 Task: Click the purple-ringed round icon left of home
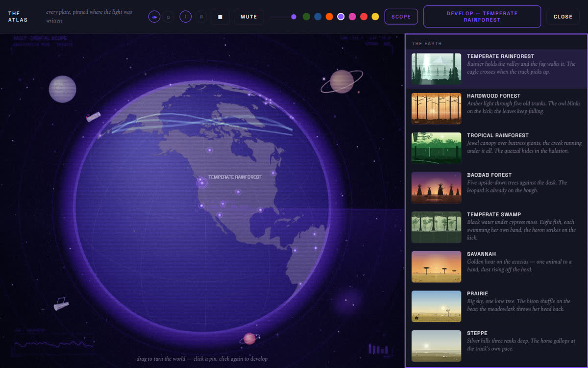tap(154, 17)
